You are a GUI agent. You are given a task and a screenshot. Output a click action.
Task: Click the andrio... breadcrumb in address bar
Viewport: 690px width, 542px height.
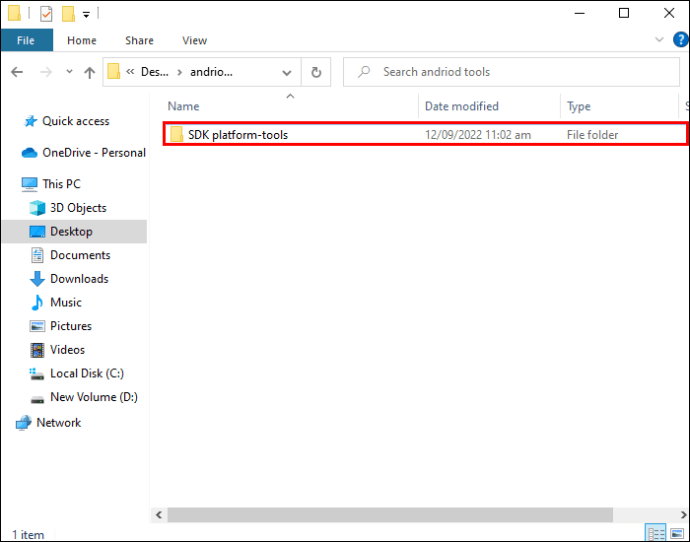211,72
